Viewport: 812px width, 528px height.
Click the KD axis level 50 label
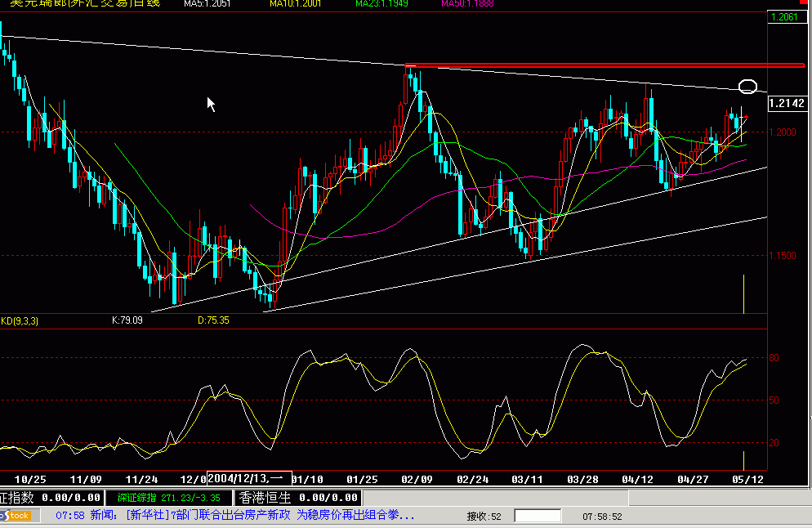click(x=774, y=400)
